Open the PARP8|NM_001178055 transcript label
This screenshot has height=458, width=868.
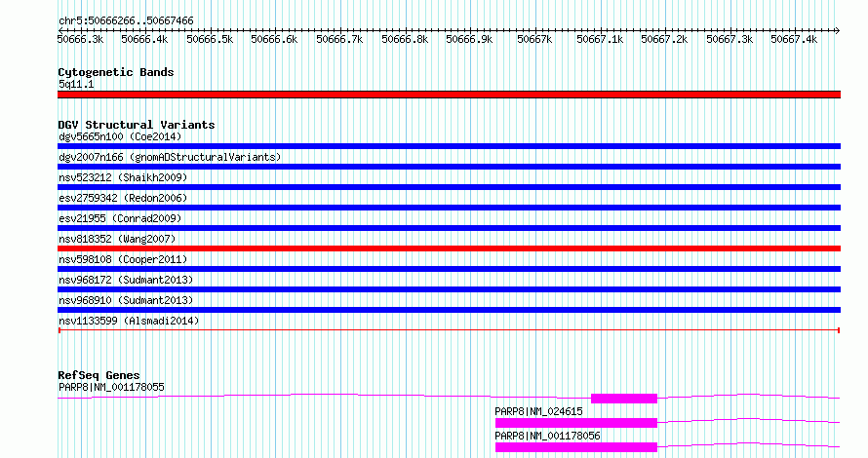(x=111, y=387)
